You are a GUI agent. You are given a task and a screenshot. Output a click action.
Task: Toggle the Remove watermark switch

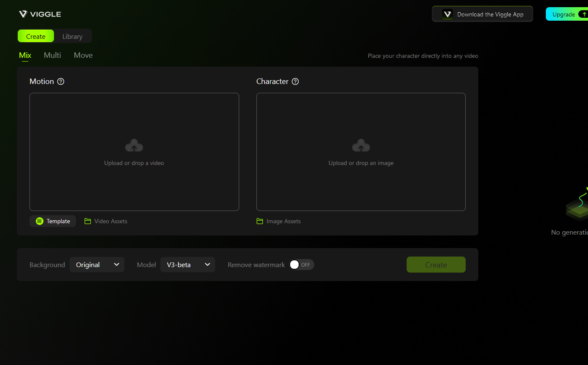(302, 265)
